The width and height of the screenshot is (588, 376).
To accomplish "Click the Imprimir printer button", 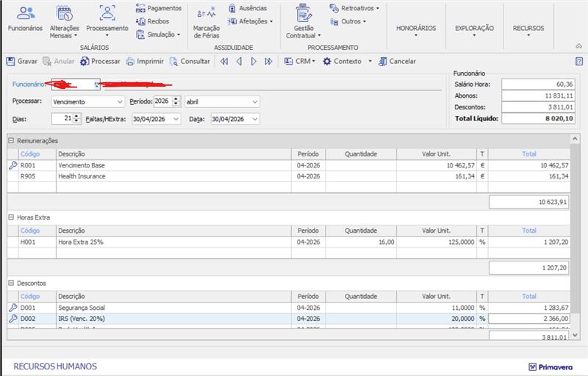I will click(145, 62).
